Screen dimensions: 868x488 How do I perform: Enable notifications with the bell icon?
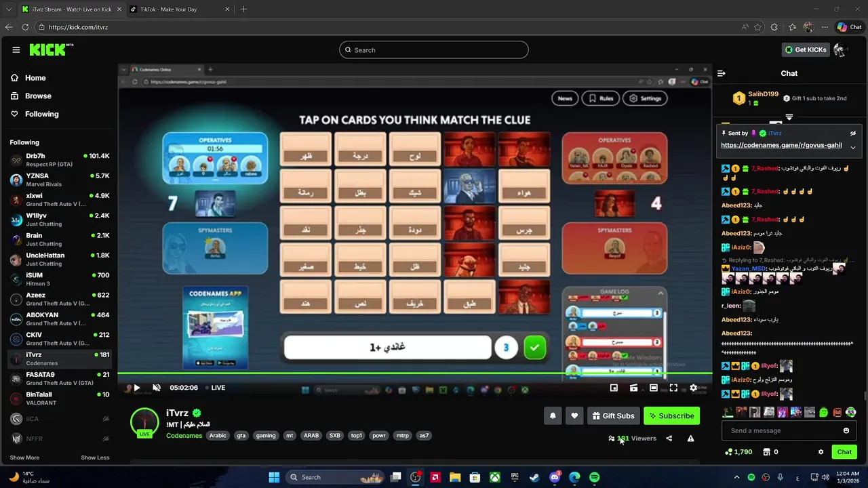(x=553, y=415)
